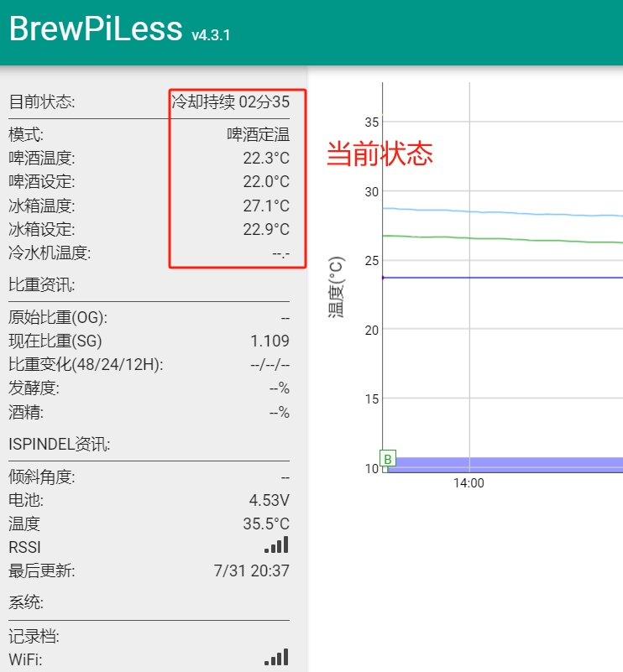Click the 啤酒定温 mode value
This screenshot has height=672, width=623.
tap(258, 134)
